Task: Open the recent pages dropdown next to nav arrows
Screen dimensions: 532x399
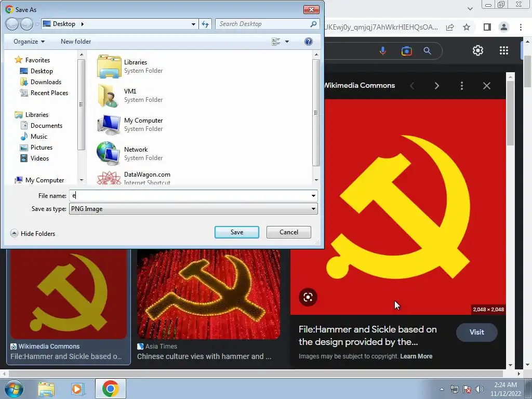Action: 37,24
